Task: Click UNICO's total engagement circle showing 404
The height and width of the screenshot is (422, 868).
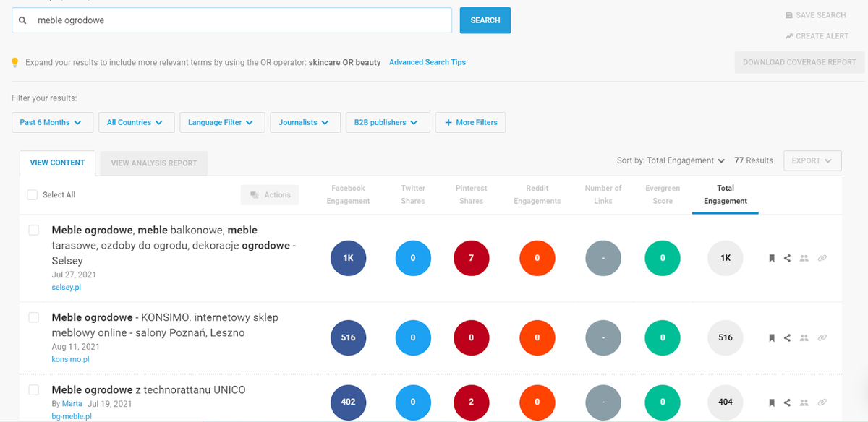Action: (726, 402)
